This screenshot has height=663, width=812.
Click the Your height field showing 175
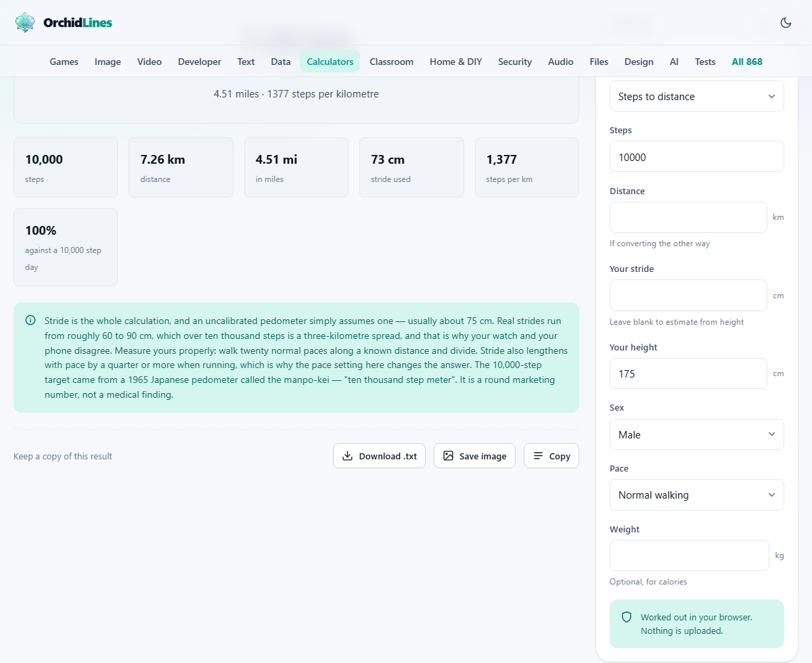click(x=688, y=373)
